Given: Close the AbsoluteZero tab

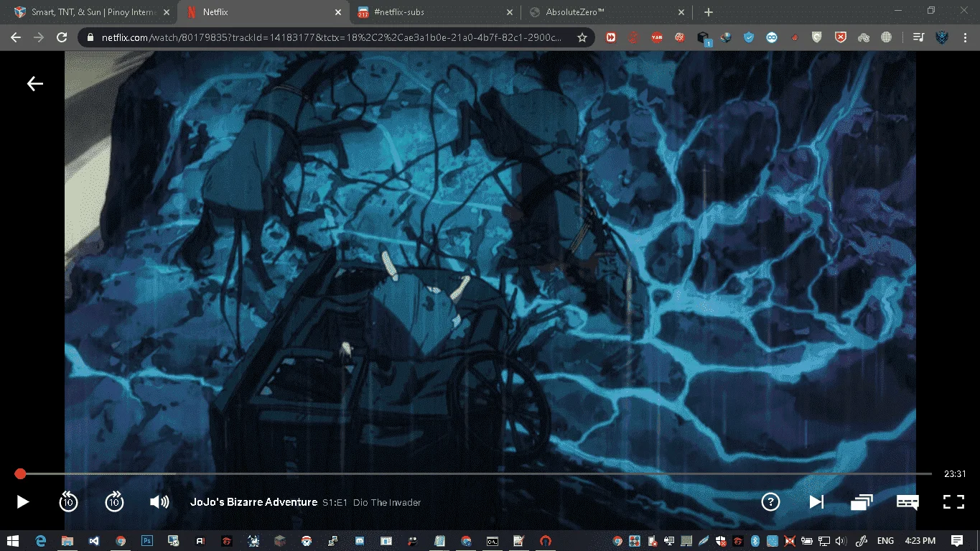Looking at the screenshot, I should tap(681, 12).
